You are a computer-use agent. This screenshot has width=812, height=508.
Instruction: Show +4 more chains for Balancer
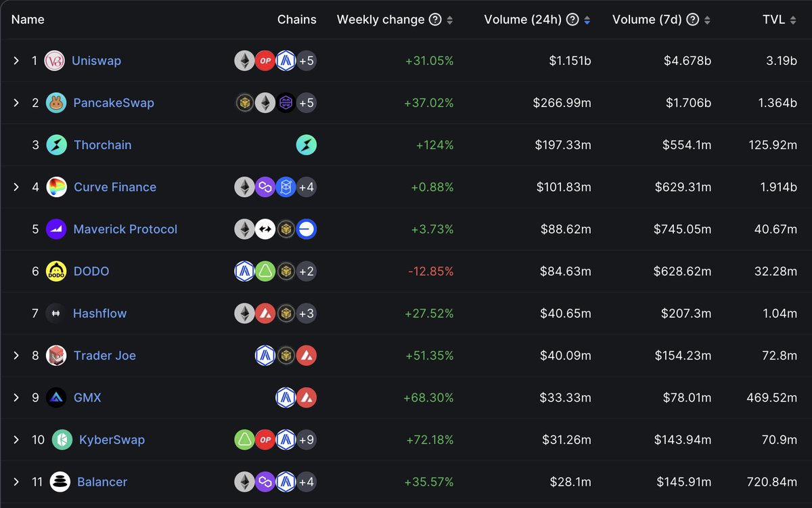tap(307, 482)
